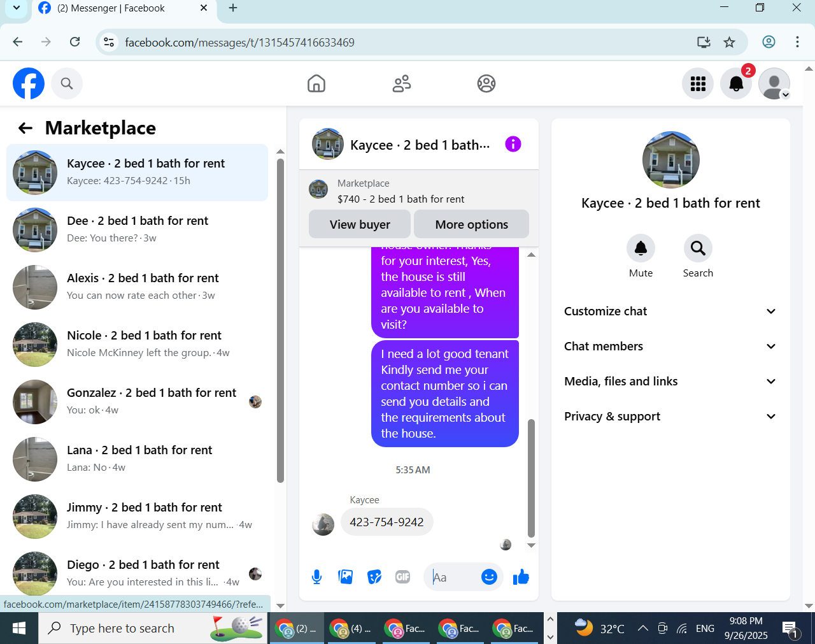815x644 pixels.
Task: Click the chat messages scrollbar thumb
Action: [x=531, y=478]
